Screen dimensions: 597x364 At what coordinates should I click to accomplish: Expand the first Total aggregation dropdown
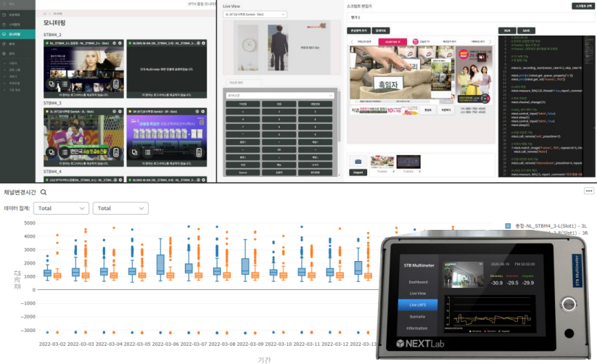pos(63,208)
